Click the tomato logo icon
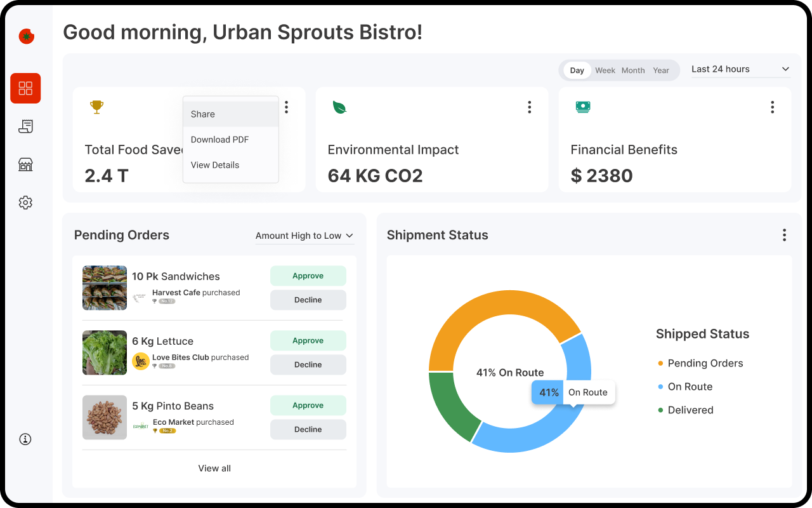Viewport: 812px width, 508px height. (26, 36)
